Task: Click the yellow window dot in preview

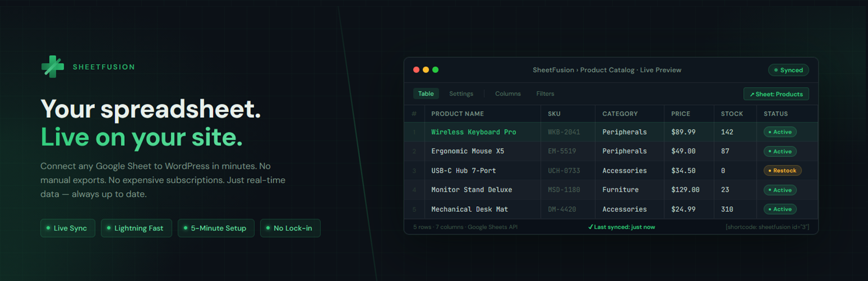Action: (x=426, y=70)
